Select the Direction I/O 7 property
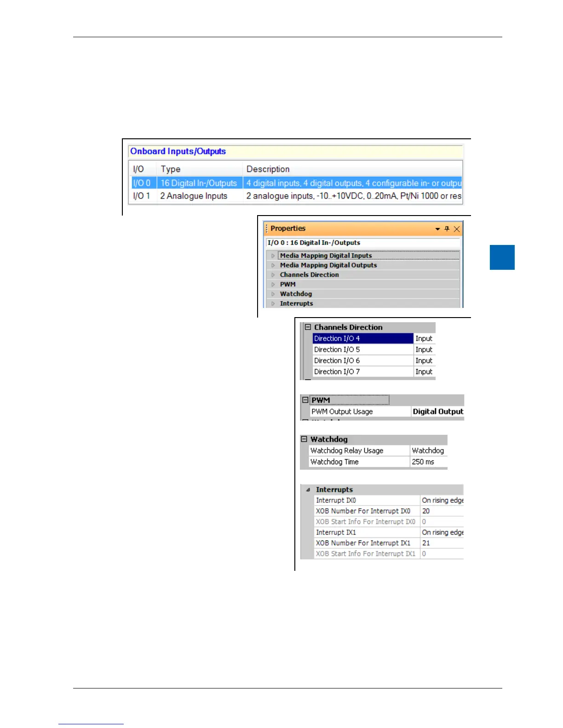Viewport: 563px width, 728px height. click(363, 372)
